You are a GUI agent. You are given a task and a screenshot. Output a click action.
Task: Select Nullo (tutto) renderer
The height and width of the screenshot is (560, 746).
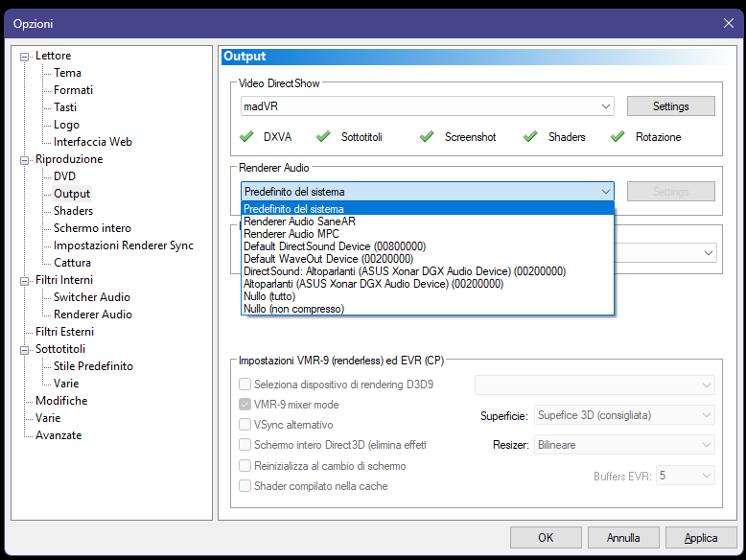428,296
